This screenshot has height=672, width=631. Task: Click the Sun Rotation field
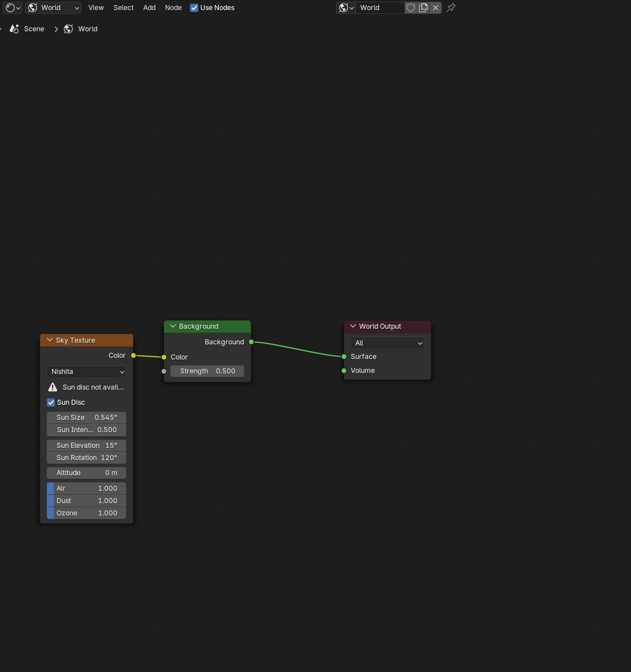[x=87, y=458]
